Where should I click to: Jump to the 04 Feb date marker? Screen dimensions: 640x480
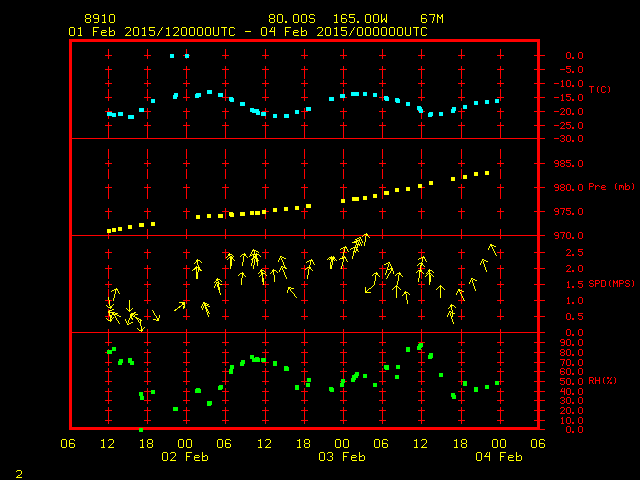pos(498,457)
